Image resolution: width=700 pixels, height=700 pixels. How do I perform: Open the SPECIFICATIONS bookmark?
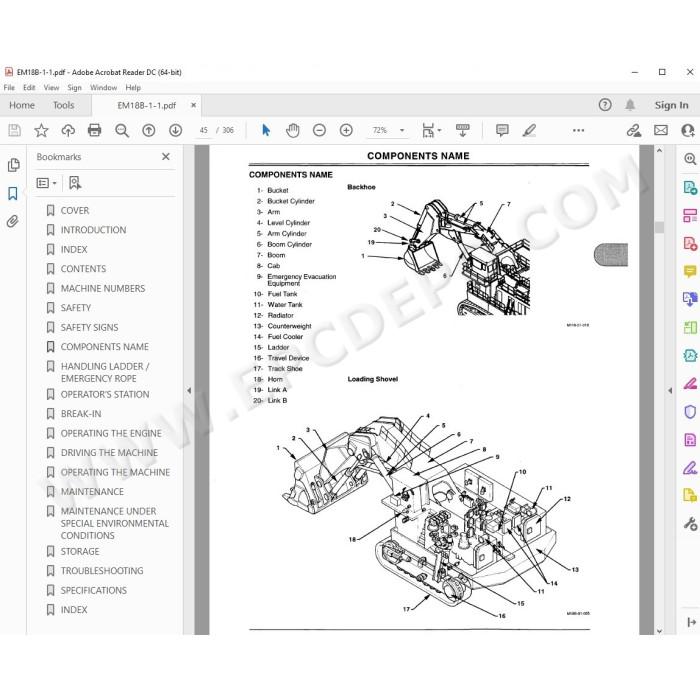pos(94,590)
